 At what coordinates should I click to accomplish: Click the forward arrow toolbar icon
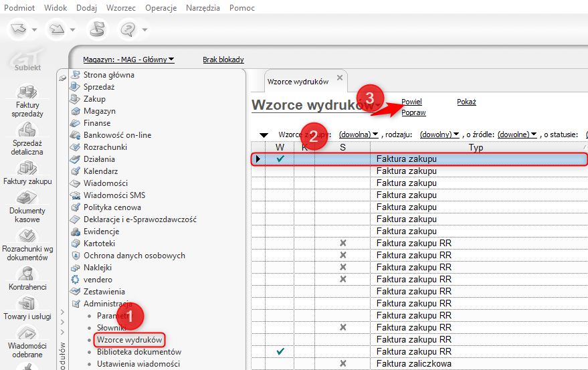57,29
